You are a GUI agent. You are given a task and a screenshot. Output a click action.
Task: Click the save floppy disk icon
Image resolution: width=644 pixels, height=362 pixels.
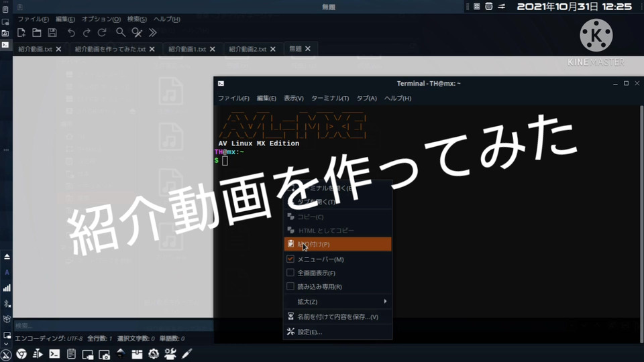coord(52,32)
